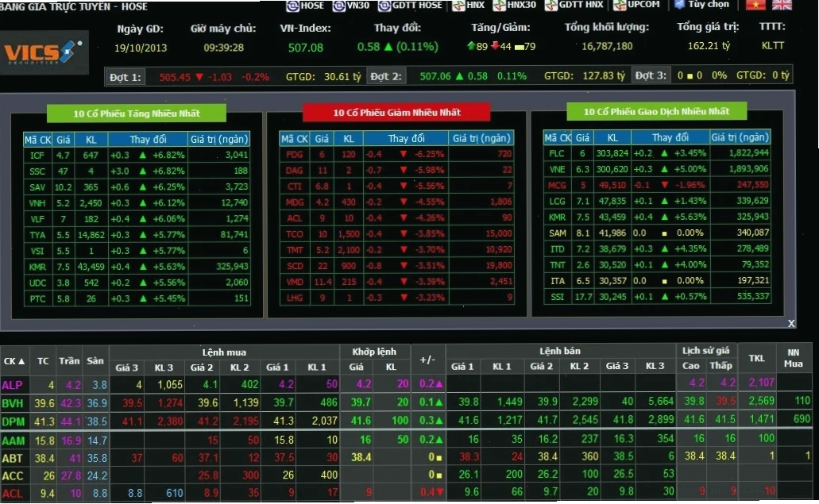Viewport: 819px width, 504px height.
Task: Close the top-10 stocks panel with X
Action: (x=791, y=324)
